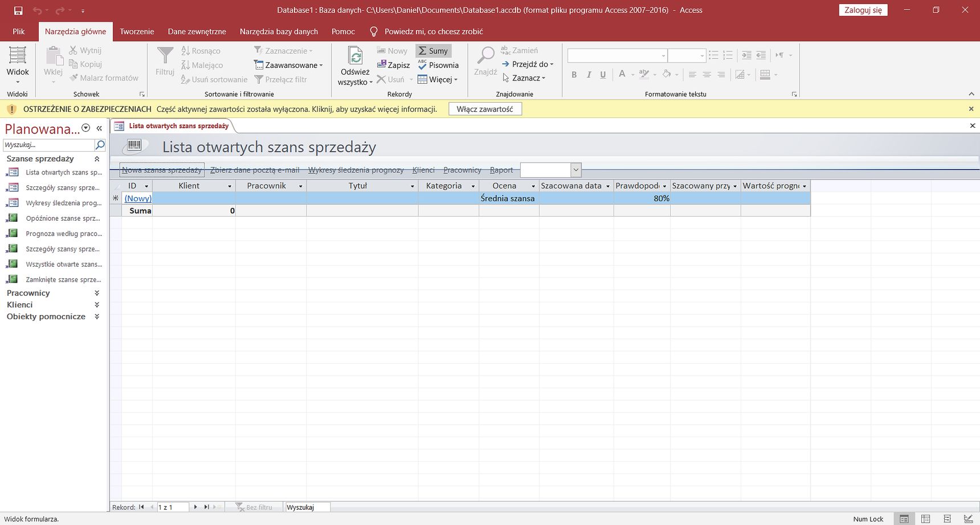Collapse Szanse sprzedaży group

(97, 159)
